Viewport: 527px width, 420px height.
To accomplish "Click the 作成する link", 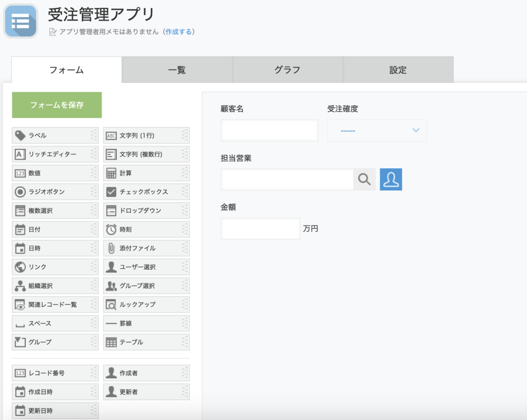I will [x=179, y=32].
